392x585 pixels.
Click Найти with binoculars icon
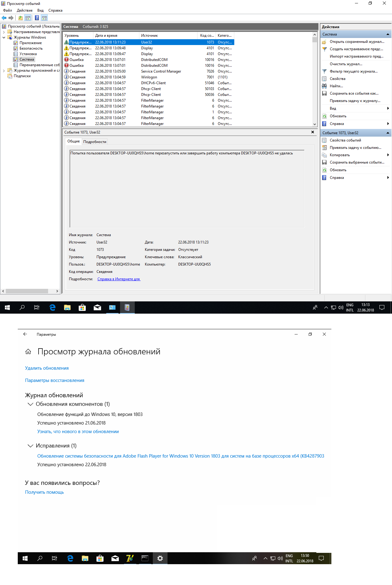click(336, 86)
